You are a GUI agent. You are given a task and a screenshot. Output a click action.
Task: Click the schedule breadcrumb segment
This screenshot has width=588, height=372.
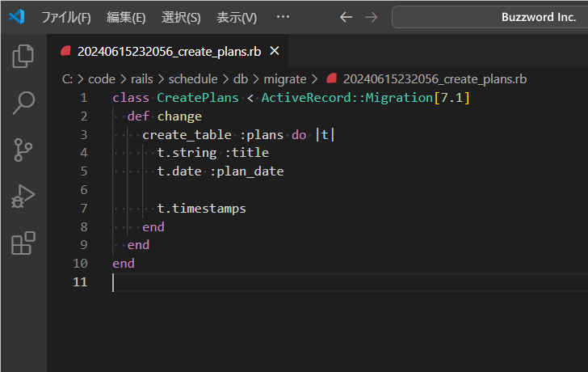pyautogui.click(x=193, y=79)
